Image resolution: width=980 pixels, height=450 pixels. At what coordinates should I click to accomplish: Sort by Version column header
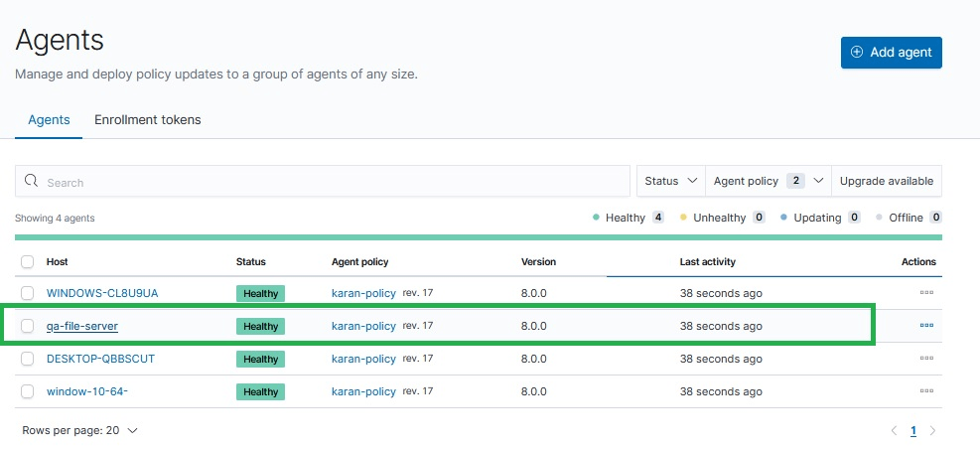(539, 262)
